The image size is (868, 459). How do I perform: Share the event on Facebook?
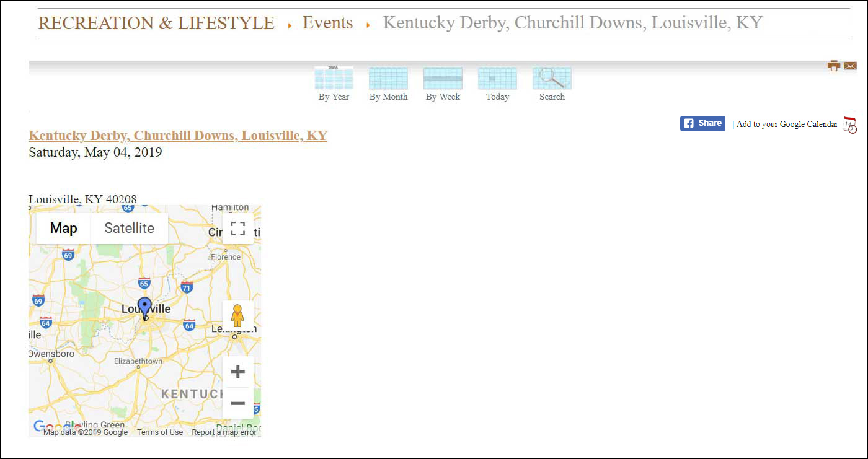pyautogui.click(x=702, y=123)
